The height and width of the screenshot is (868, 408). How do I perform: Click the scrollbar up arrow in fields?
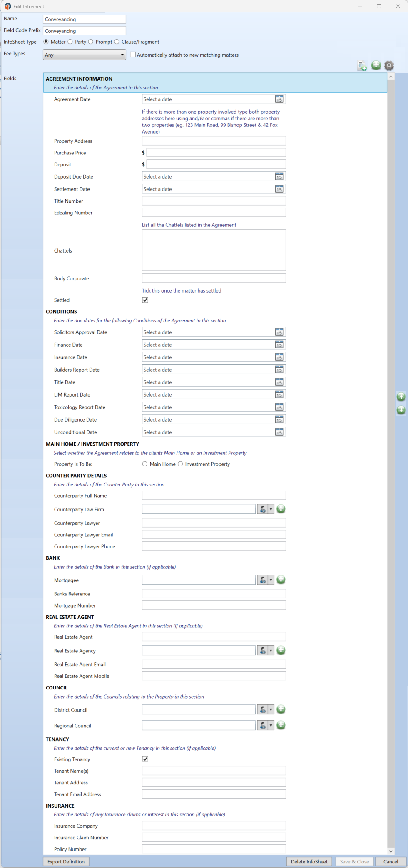[391, 77]
